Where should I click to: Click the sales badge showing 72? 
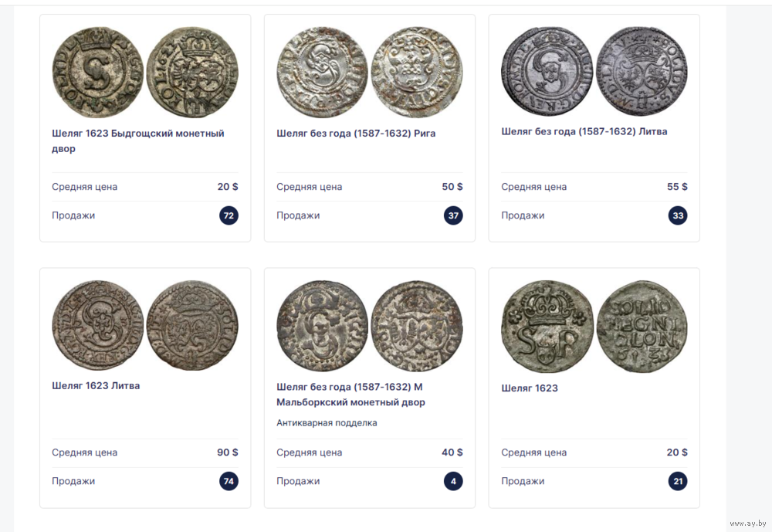coord(229,215)
